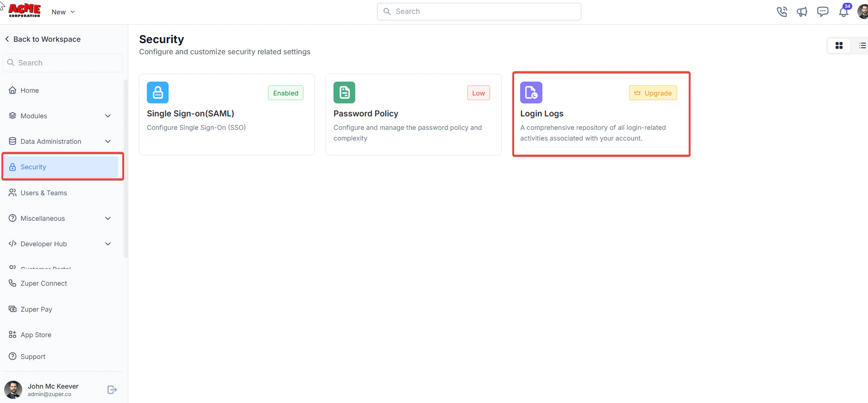The width and height of the screenshot is (868, 403).
Task: Open the New dropdown in top bar
Action: [63, 12]
